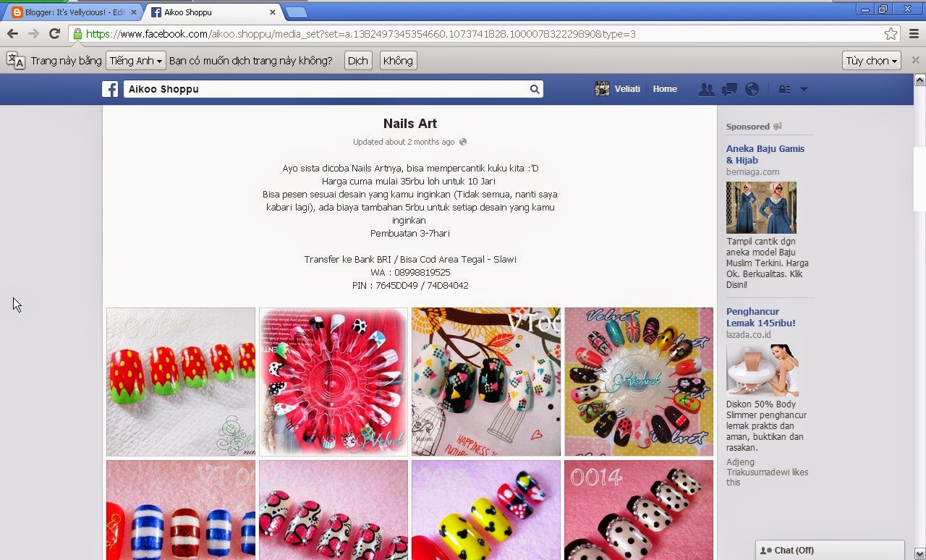Bookmark this page with the star icon
The width and height of the screenshot is (926, 560).
click(891, 34)
